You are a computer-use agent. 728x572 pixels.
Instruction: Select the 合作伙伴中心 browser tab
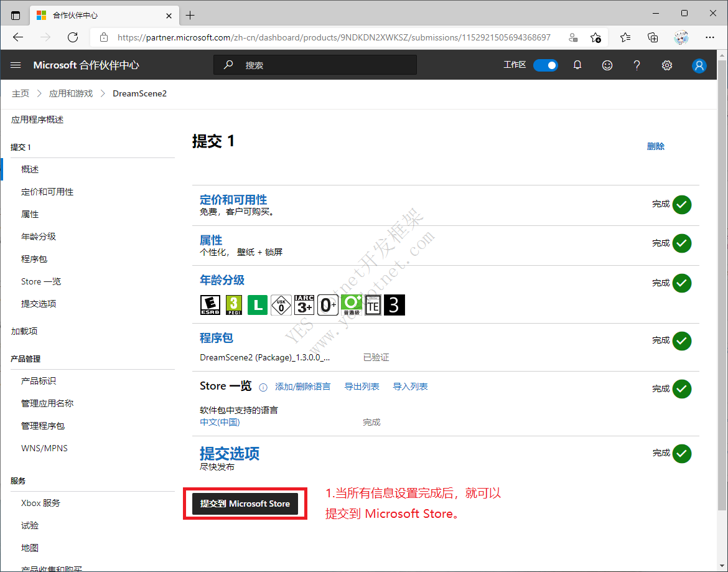104,16
